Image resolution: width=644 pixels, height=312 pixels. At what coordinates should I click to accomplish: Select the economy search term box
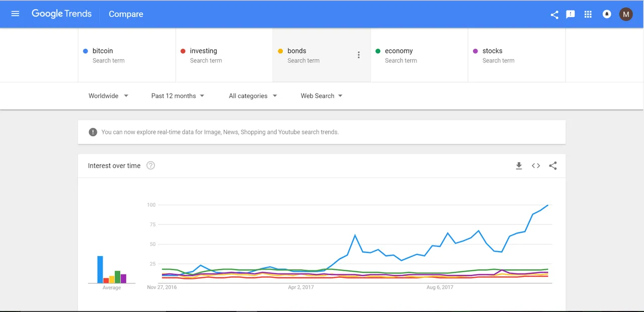419,55
